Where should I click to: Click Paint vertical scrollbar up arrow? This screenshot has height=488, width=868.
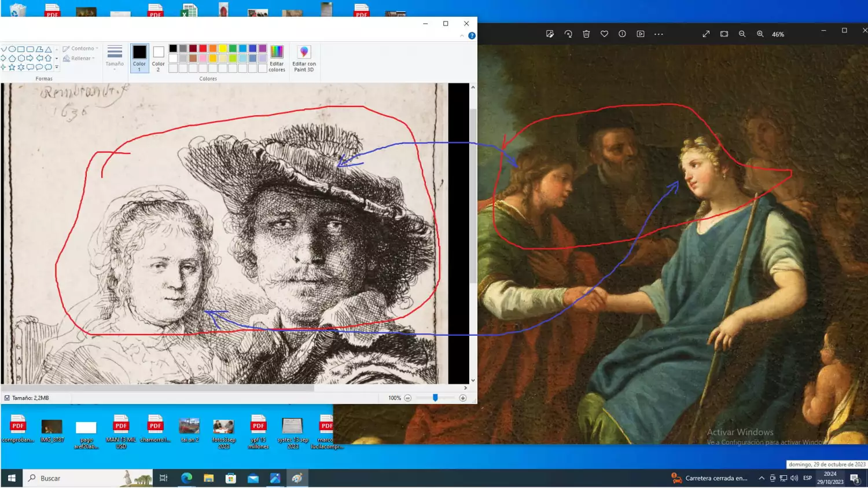click(473, 87)
